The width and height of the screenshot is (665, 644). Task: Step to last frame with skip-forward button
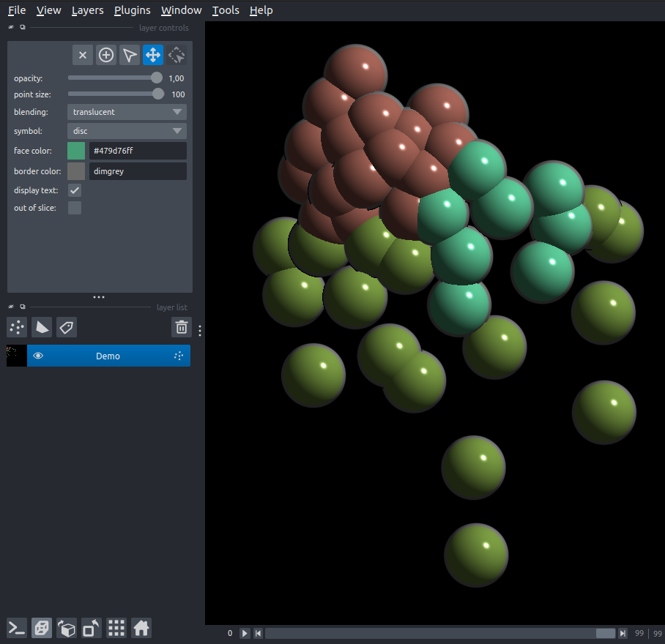(622, 633)
